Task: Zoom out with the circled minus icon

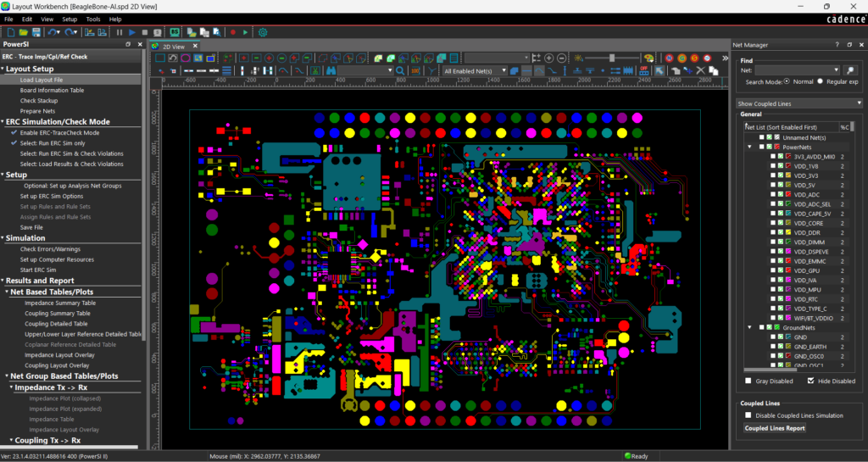Action: pyautogui.click(x=562, y=58)
